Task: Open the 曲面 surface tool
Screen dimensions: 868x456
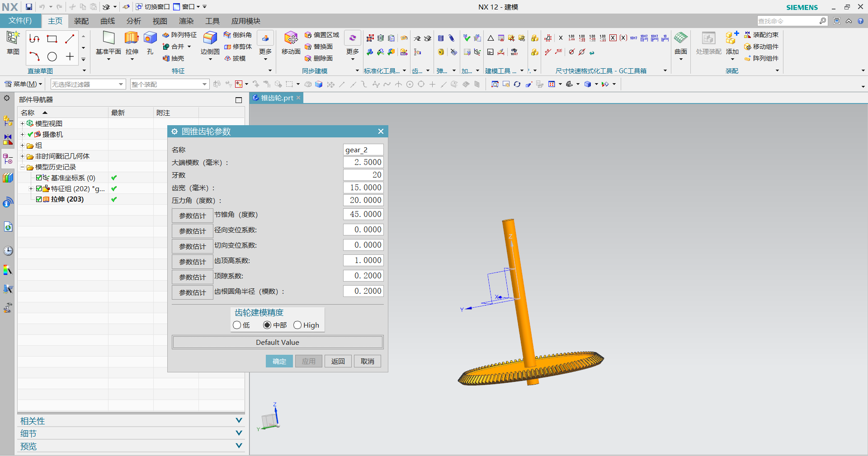Action: [x=681, y=43]
